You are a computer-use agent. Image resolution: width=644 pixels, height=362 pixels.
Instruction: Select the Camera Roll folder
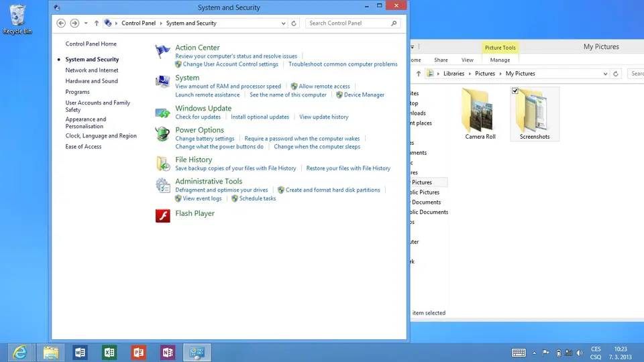coord(480,114)
